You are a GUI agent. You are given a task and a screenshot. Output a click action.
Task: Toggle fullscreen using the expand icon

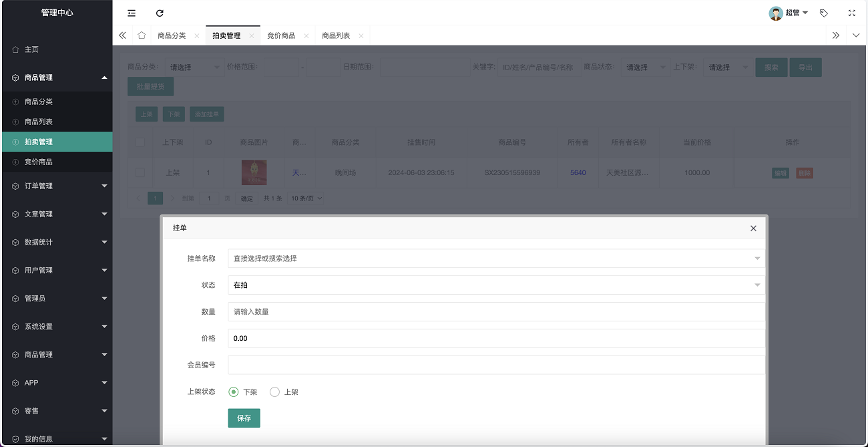(851, 13)
